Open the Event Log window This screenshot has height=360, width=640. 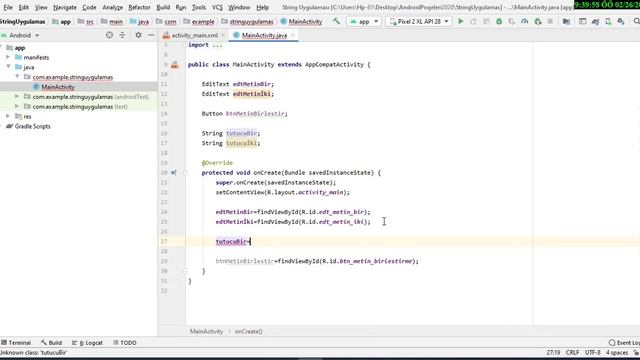624,343
